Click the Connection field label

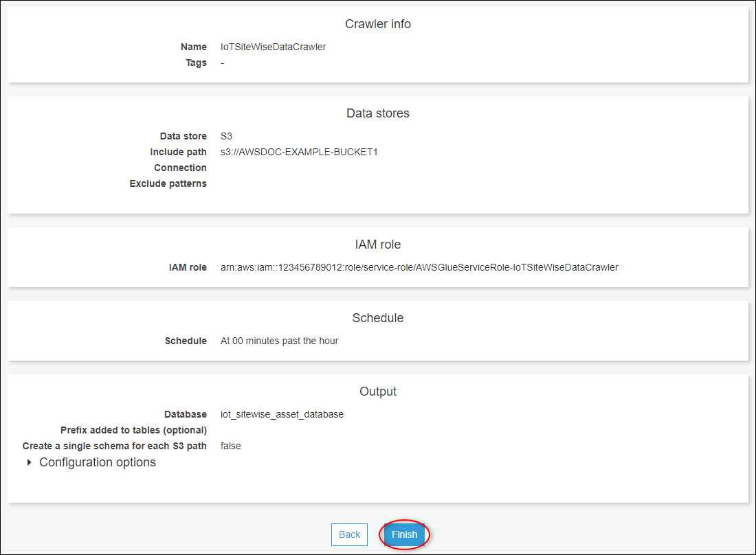[180, 168]
